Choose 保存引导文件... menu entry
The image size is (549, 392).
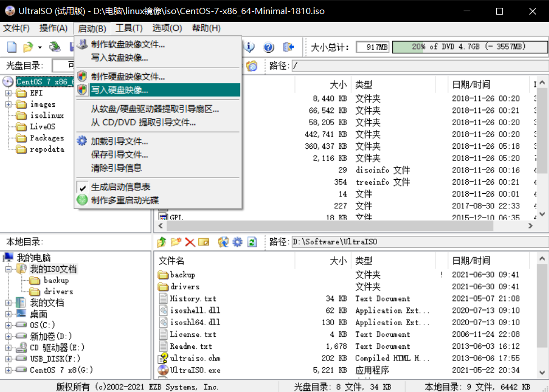[x=158, y=154]
